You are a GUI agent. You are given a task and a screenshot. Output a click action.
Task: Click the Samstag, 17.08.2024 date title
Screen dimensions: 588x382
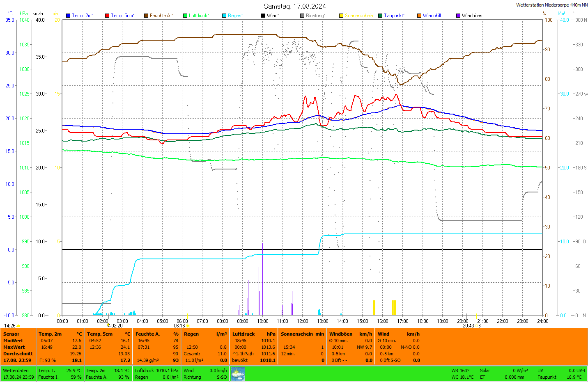click(294, 6)
